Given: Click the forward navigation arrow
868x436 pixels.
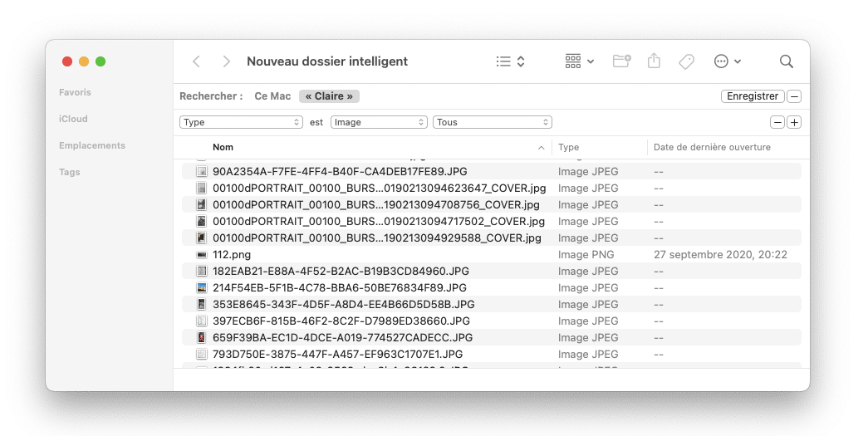Looking at the screenshot, I should click(226, 61).
